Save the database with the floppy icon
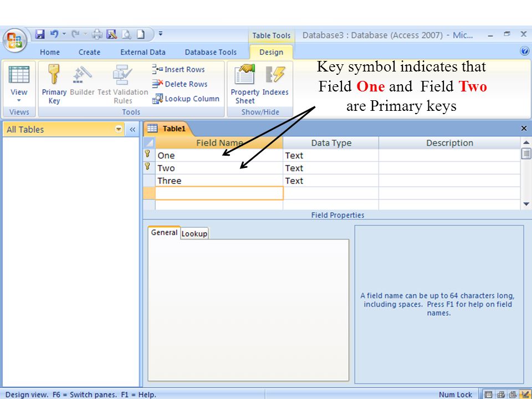Image resolution: width=532 pixels, height=399 pixels. pyautogui.click(x=40, y=34)
